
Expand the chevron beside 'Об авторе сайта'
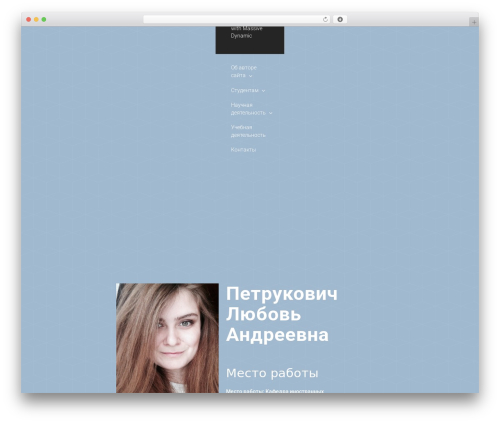pyautogui.click(x=251, y=76)
